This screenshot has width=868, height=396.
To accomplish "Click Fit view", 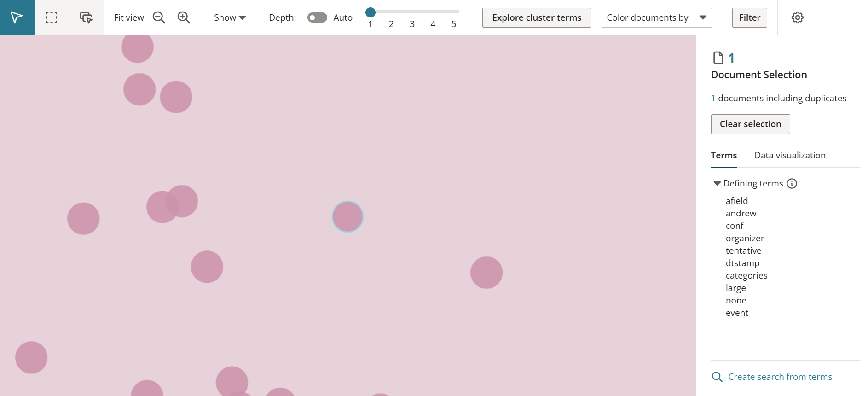I will coord(129,17).
